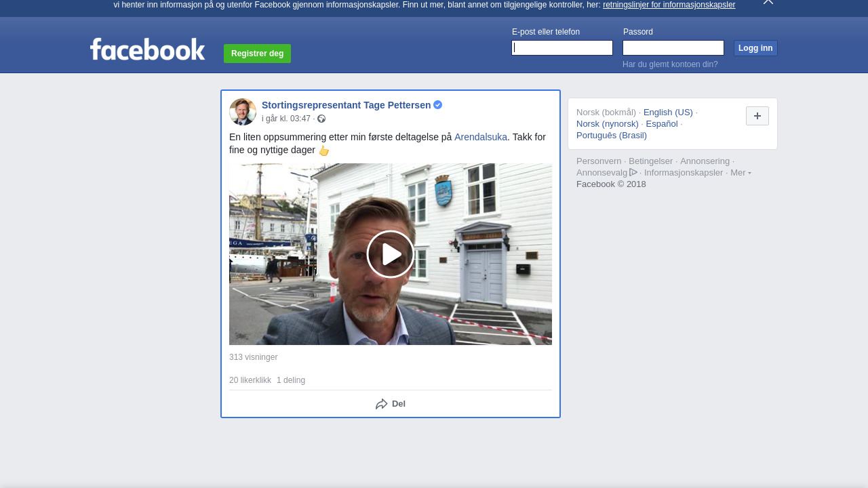Click the 313 visninger text
The width and height of the screenshot is (868, 488).
point(254,357)
